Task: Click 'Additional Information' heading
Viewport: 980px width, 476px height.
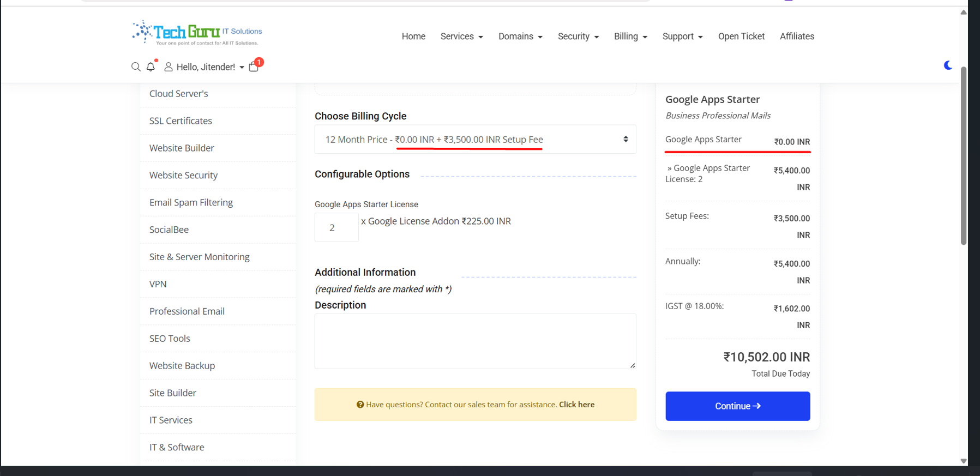Action: [x=365, y=273]
